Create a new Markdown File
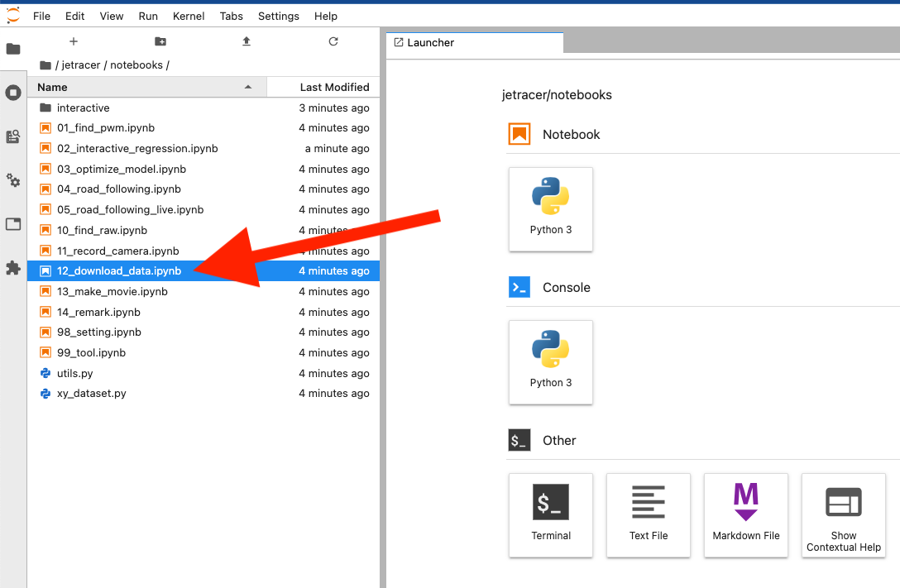Image resolution: width=900 pixels, height=588 pixels. click(x=745, y=515)
